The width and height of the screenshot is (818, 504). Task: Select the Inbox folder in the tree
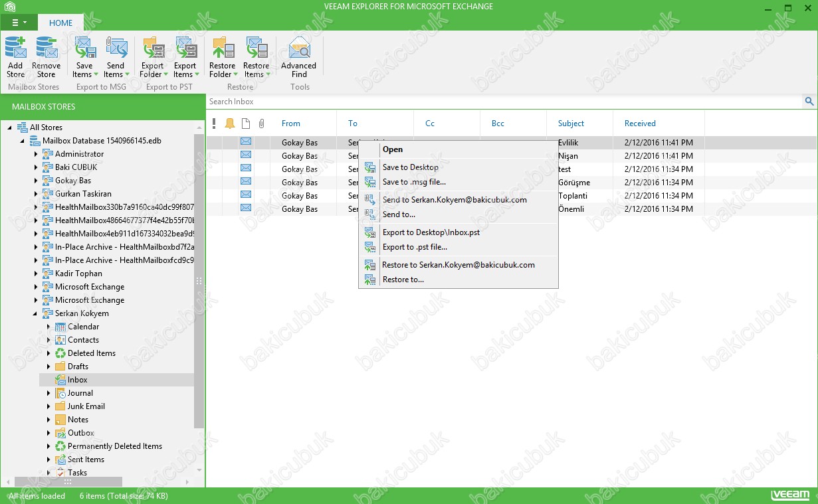coord(77,380)
